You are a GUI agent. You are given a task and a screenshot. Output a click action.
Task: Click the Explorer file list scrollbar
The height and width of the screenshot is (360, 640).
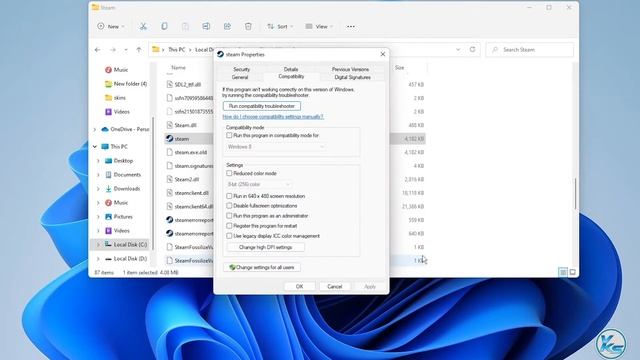576,193
